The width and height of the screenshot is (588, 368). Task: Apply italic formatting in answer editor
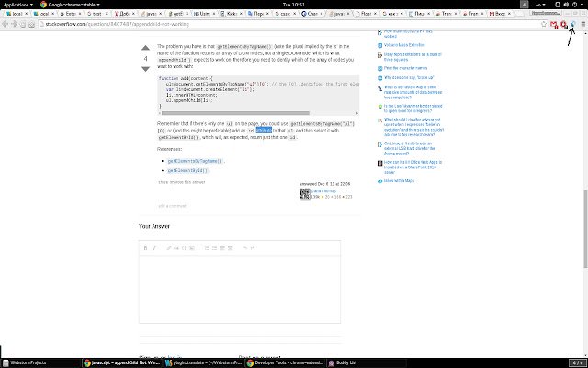click(154, 247)
